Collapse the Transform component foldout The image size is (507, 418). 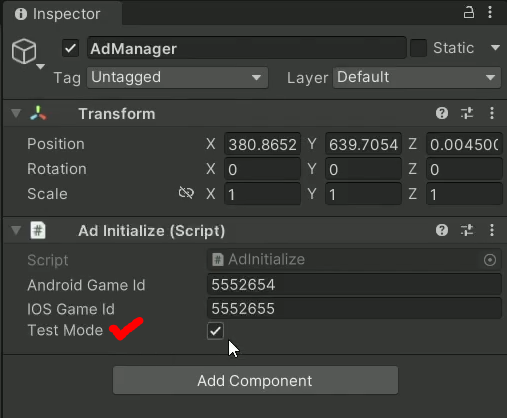pyautogui.click(x=16, y=113)
